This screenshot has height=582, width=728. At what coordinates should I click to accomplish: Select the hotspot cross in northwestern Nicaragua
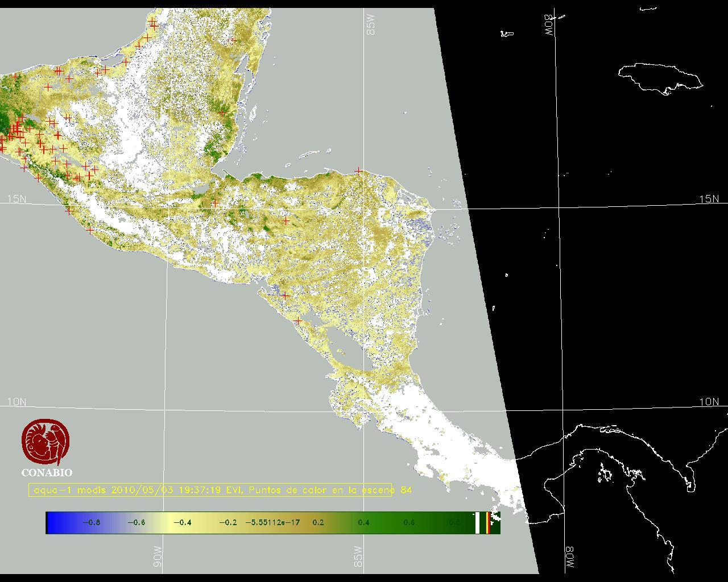click(x=286, y=296)
